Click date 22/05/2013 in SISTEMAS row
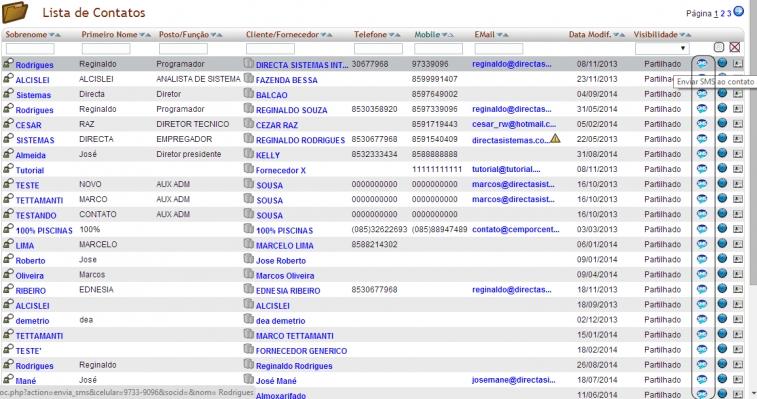 pos(597,139)
